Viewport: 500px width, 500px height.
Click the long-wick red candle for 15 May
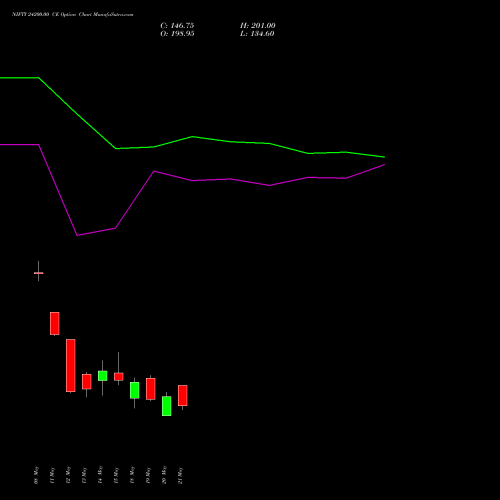(x=119, y=377)
